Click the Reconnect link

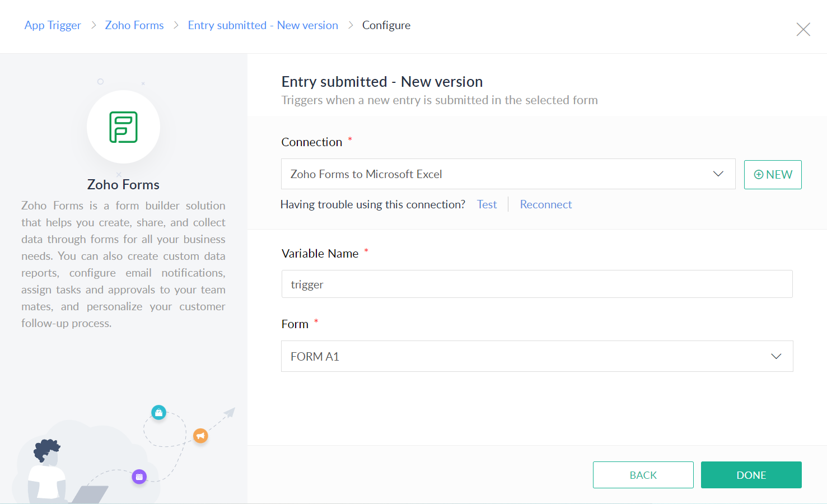[546, 204]
